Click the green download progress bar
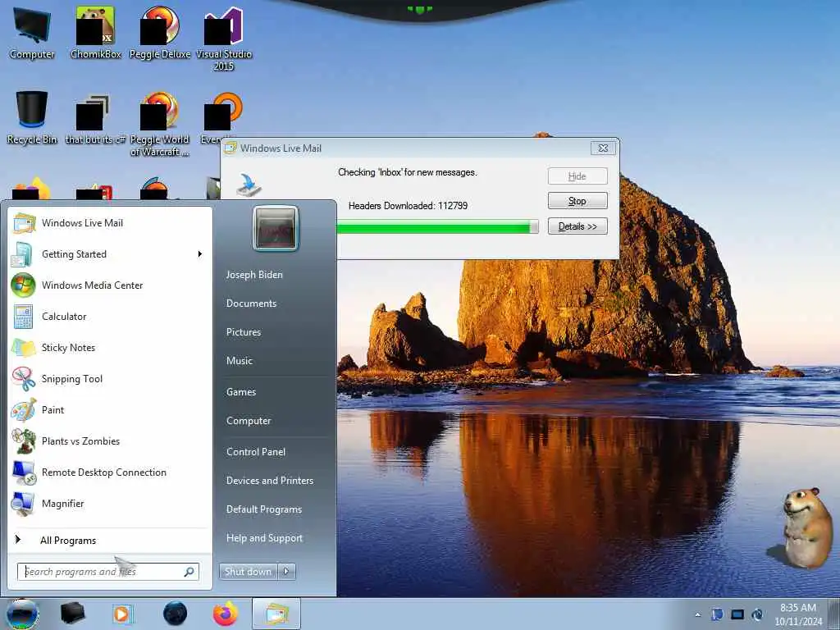Image resolution: width=840 pixels, height=630 pixels. 436,226
